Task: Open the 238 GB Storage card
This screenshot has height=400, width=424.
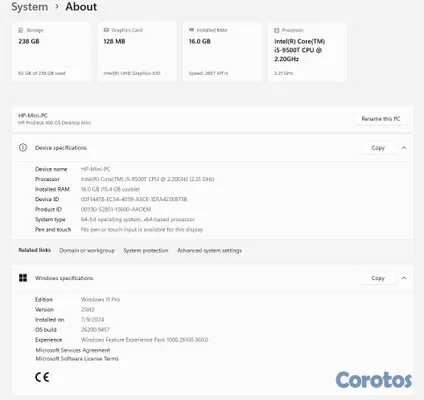Action: pos(51,52)
